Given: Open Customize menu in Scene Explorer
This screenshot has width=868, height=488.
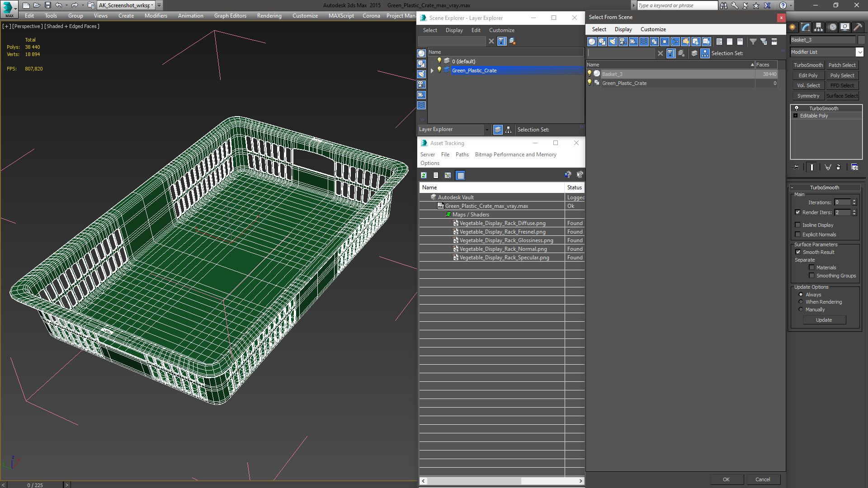Looking at the screenshot, I should tap(502, 30).
